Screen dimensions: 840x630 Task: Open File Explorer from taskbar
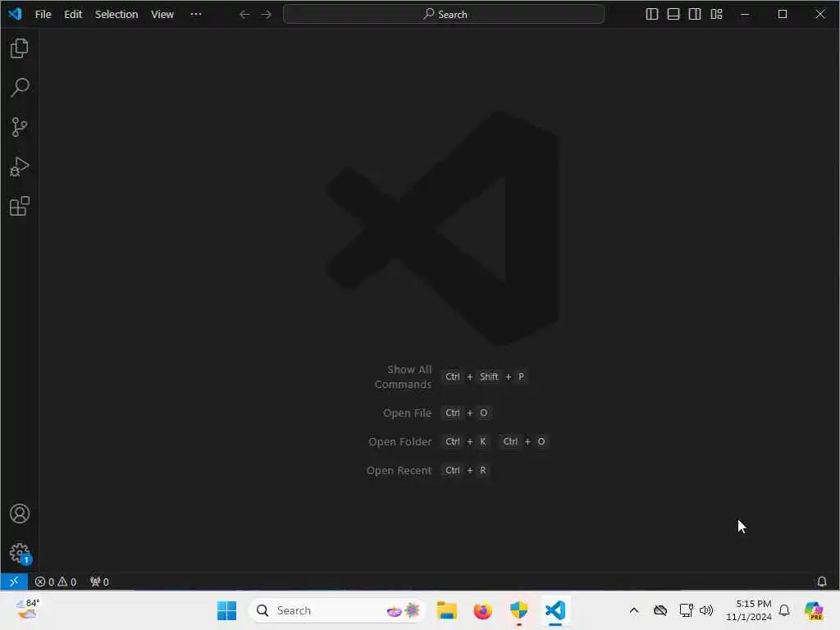pyautogui.click(x=446, y=610)
